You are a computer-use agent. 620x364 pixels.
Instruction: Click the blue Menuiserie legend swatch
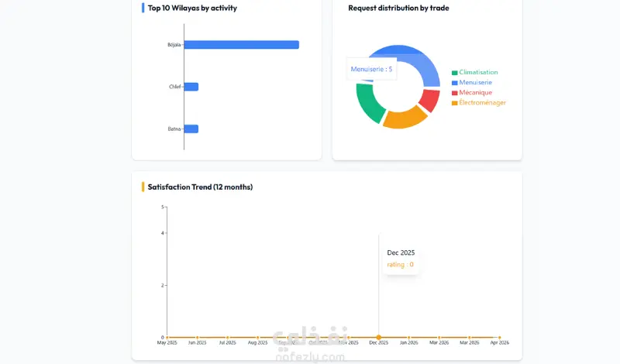coord(455,83)
